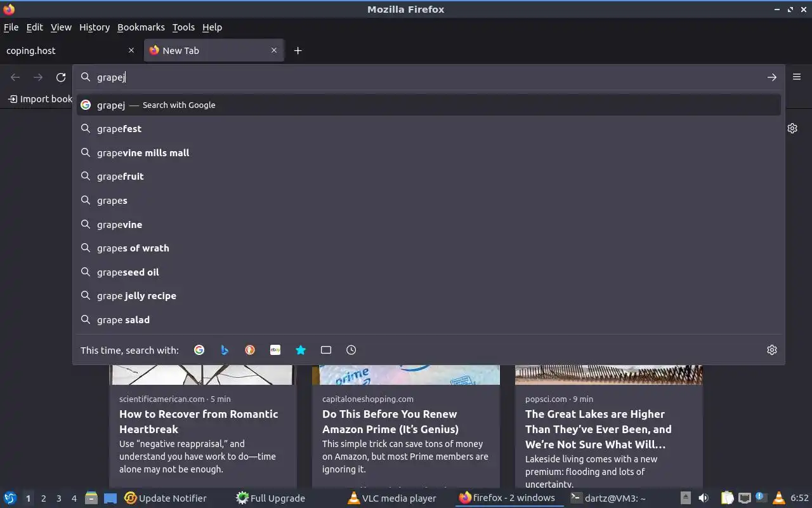Click the back navigation arrow
The width and height of the screenshot is (812, 508).
pyautogui.click(x=15, y=77)
